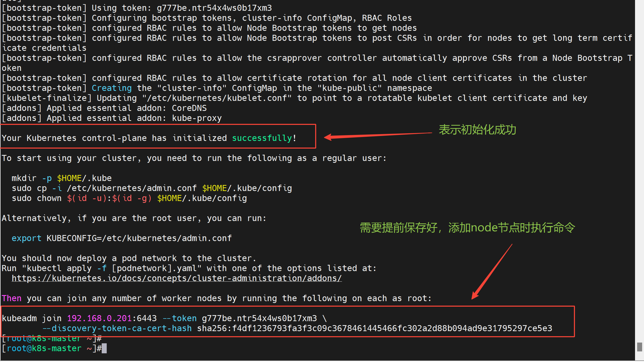Viewport: 644px width, 362px height.
Task: Click the 'allow Node Bootstrap tokens to get nodes' line
Action: (x=209, y=28)
